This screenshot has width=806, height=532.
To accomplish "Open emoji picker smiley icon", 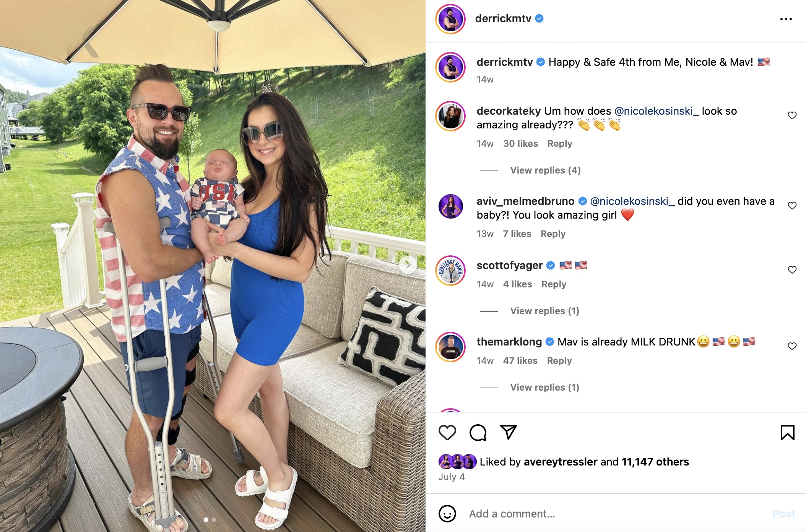I will pyautogui.click(x=447, y=513).
